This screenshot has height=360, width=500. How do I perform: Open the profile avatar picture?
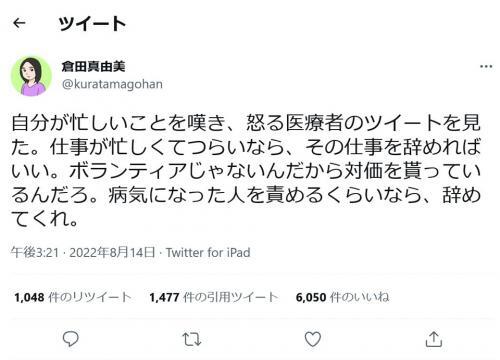pos(31,76)
